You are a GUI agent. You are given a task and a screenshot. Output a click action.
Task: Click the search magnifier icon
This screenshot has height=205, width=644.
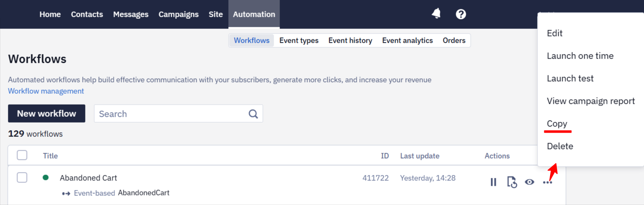coord(253,114)
